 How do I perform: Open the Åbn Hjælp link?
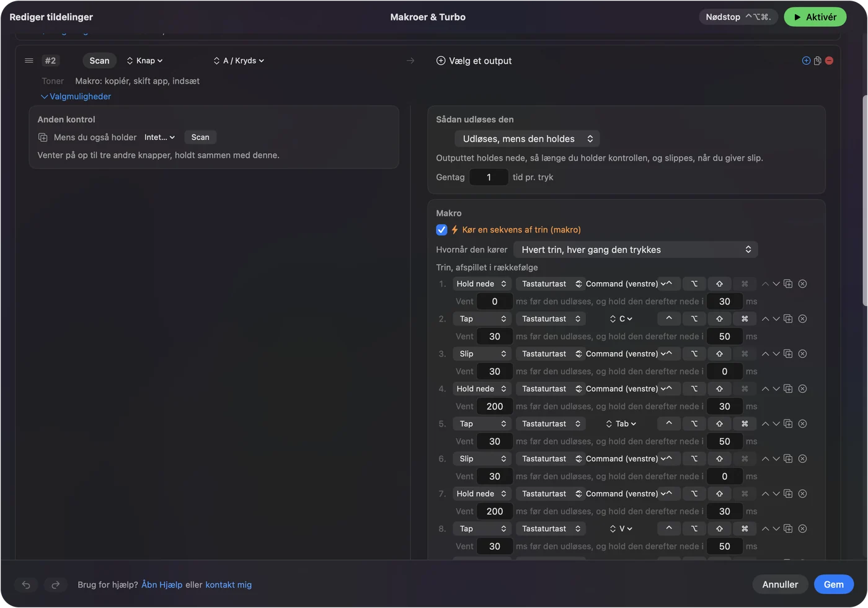pyautogui.click(x=162, y=584)
